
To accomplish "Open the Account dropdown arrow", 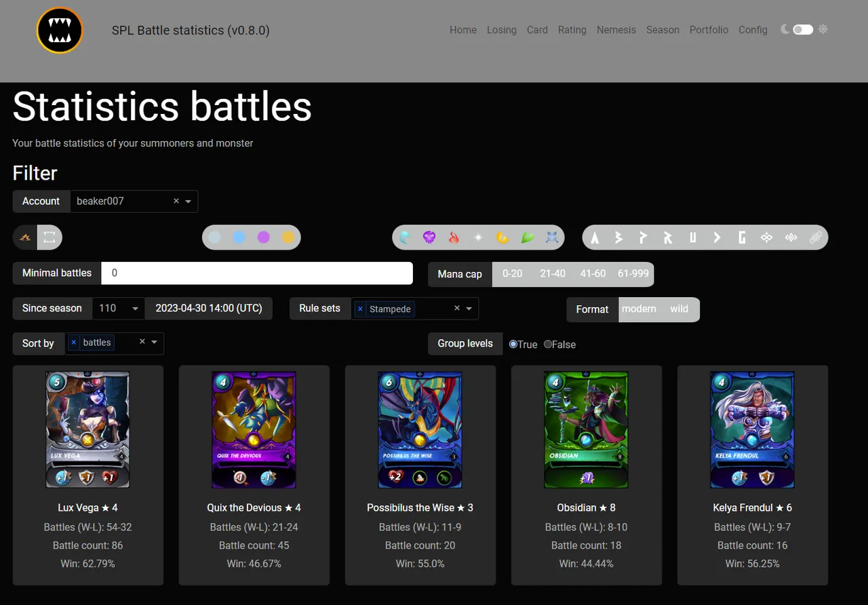I will click(x=189, y=201).
